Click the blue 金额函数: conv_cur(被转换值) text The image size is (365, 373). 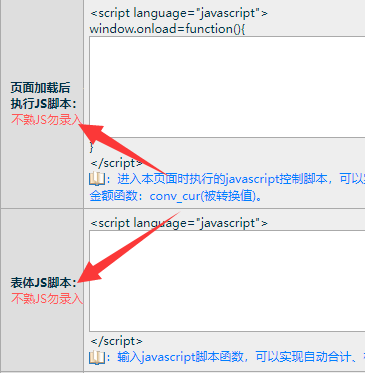coord(176,196)
